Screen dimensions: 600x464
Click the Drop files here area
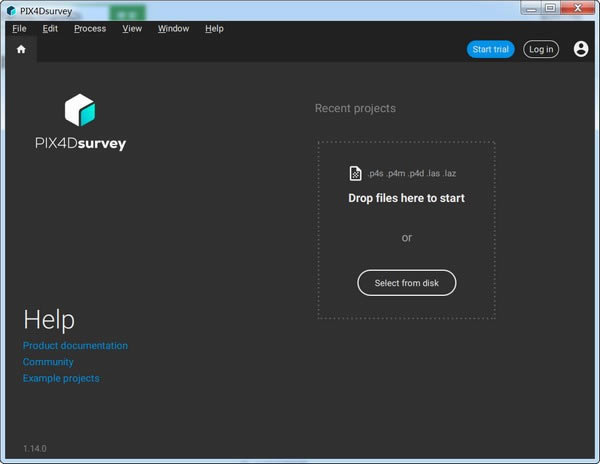(x=406, y=199)
